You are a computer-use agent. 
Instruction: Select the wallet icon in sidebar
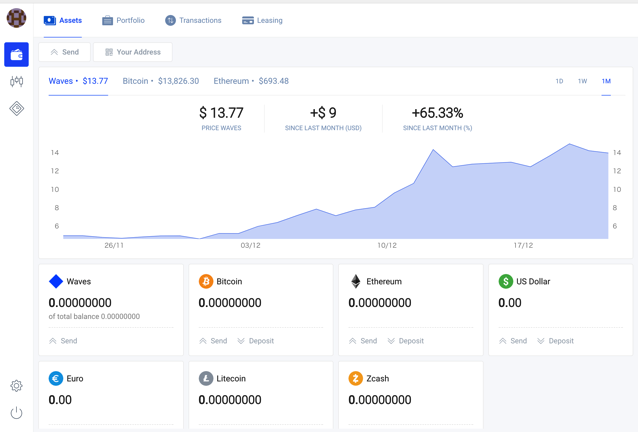click(x=16, y=55)
